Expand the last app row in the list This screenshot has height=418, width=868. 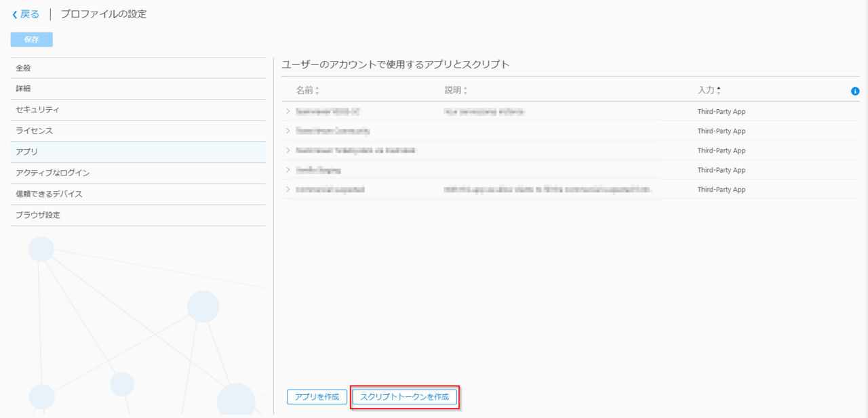pos(288,190)
